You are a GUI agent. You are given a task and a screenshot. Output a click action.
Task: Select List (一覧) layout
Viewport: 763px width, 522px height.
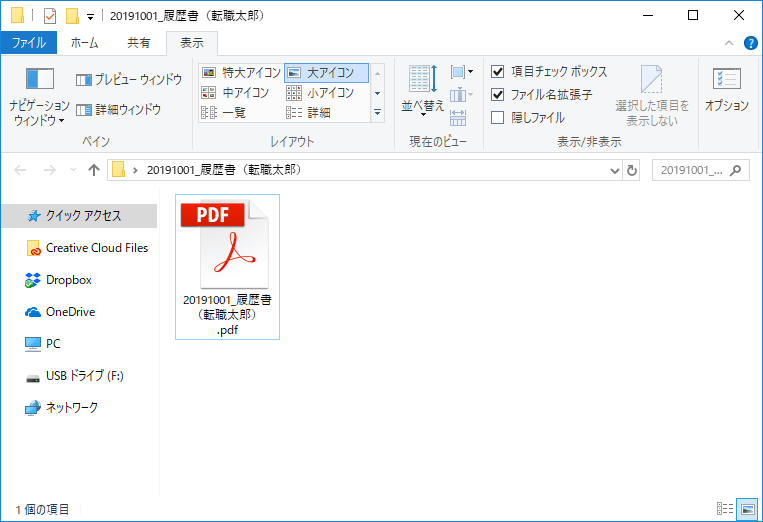[x=224, y=112]
